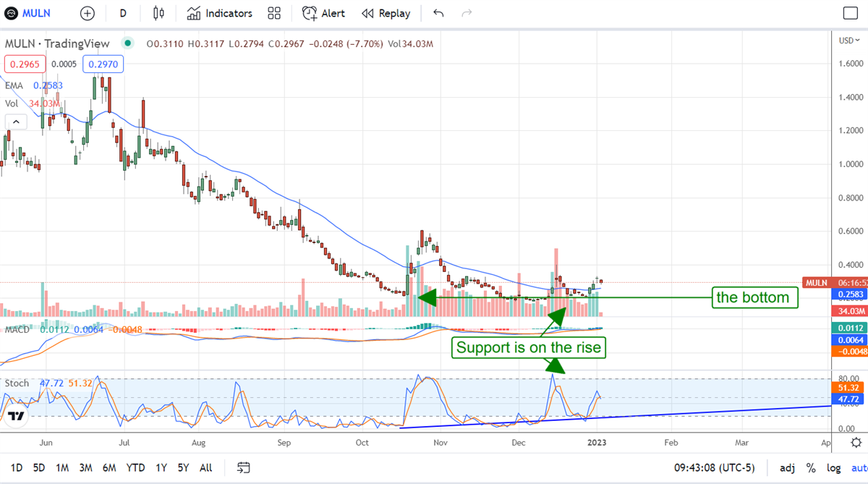Click the go to date calendar icon

click(244, 467)
